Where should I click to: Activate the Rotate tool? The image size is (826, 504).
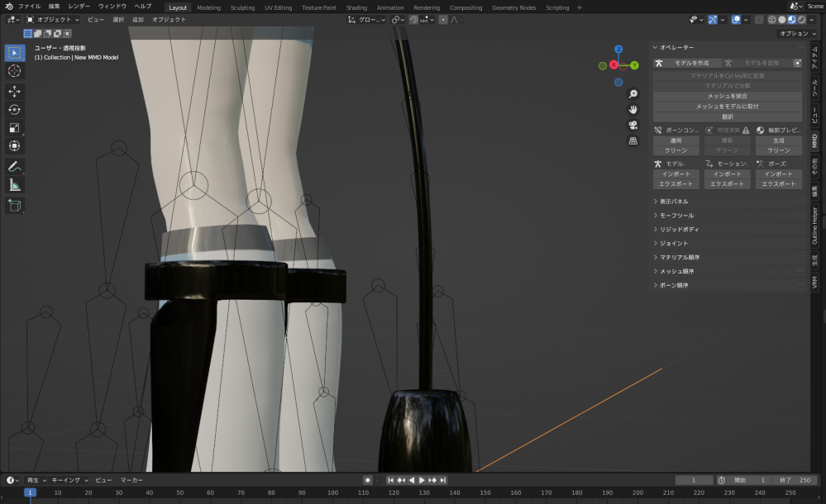tap(14, 110)
